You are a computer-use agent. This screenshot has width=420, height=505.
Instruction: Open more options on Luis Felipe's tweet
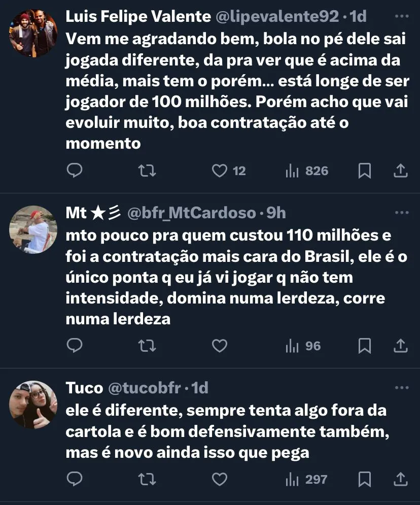[401, 16]
